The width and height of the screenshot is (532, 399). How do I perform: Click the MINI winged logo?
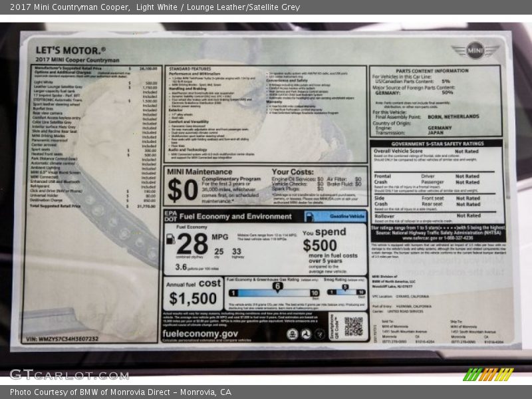click(x=475, y=51)
